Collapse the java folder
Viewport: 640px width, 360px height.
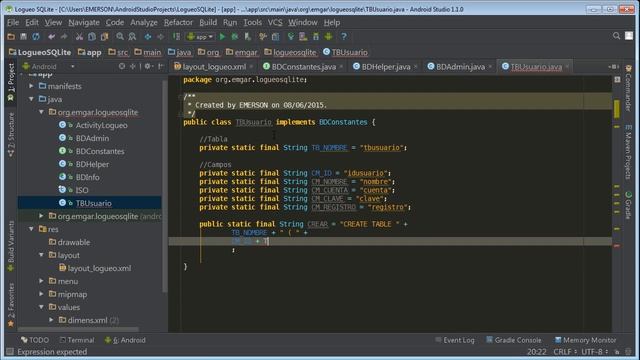[31, 99]
